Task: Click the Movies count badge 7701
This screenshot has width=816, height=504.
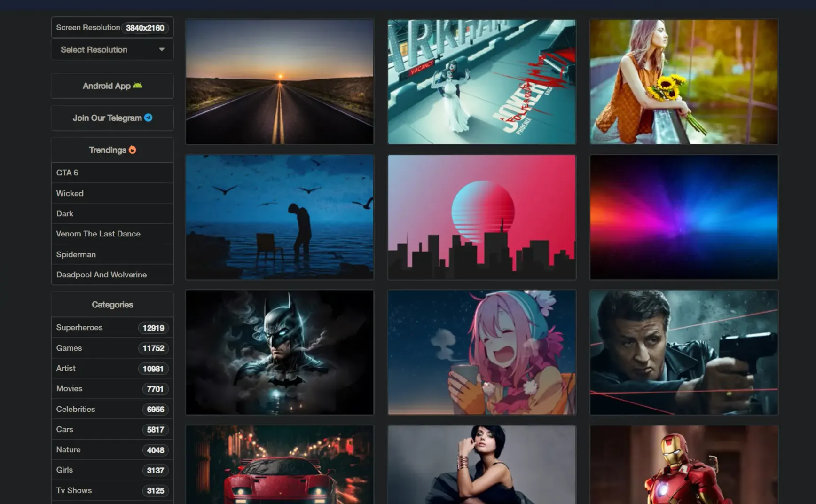Action: (x=155, y=389)
